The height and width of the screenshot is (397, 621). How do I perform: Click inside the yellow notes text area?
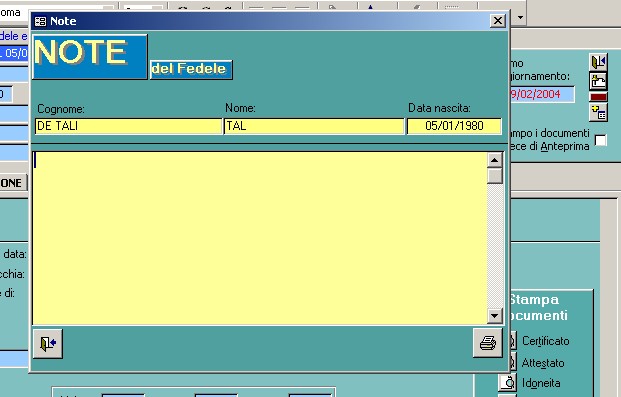[x=259, y=238]
